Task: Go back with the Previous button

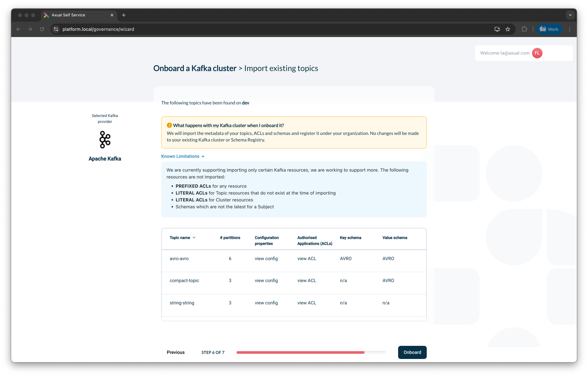Action: [x=175, y=352]
